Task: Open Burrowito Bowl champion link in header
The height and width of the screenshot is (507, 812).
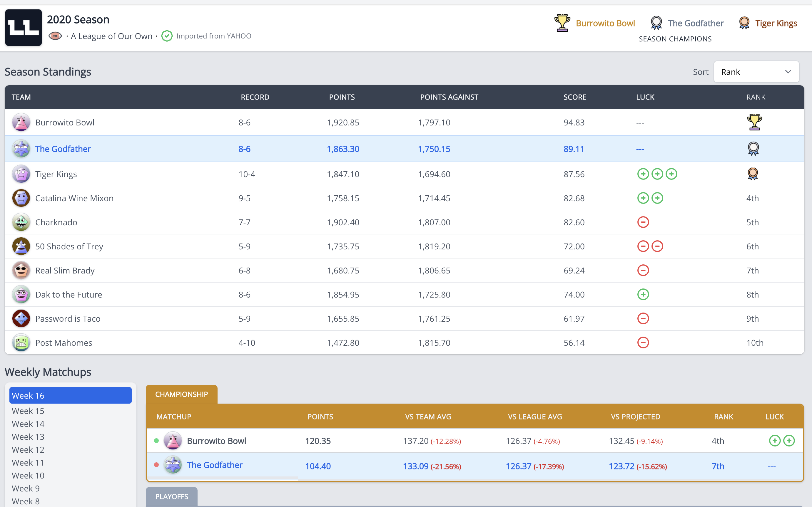Action: point(605,23)
